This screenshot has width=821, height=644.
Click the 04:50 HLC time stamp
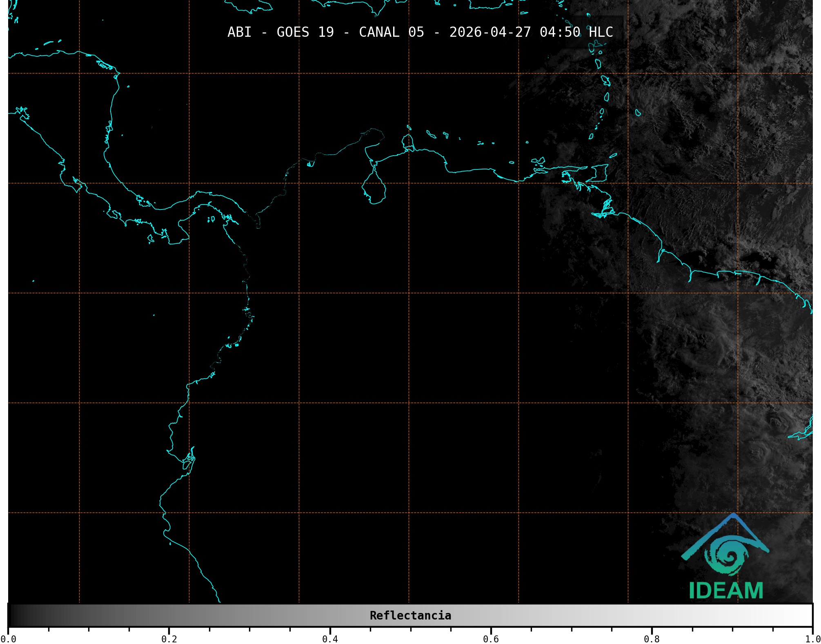click(x=576, y=32)
